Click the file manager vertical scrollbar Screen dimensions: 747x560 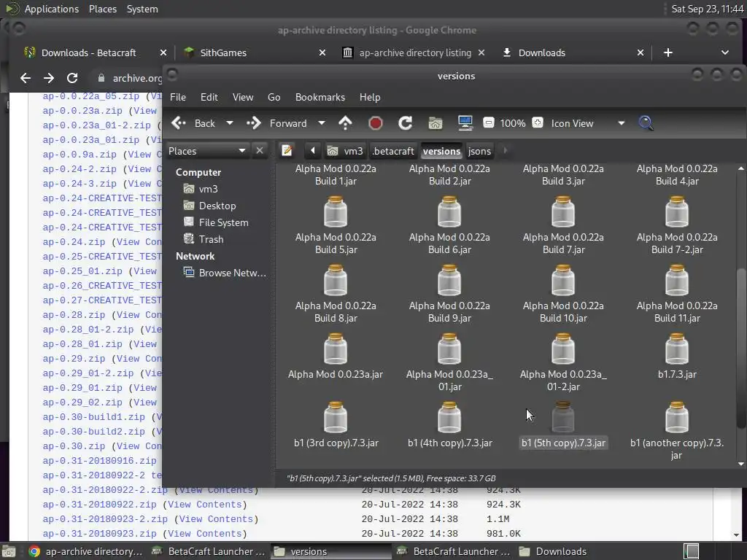pyautogui.click(x=741, y=348)
